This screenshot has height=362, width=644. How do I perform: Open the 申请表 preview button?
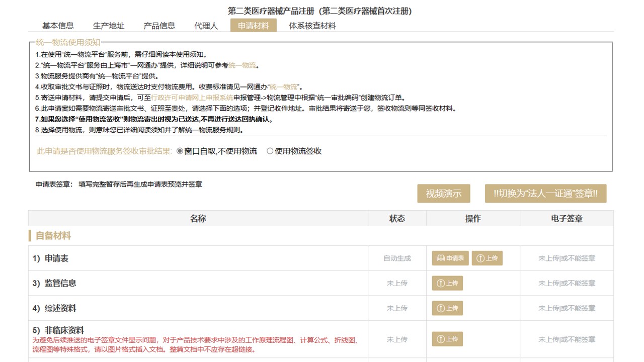click(450, 258)
